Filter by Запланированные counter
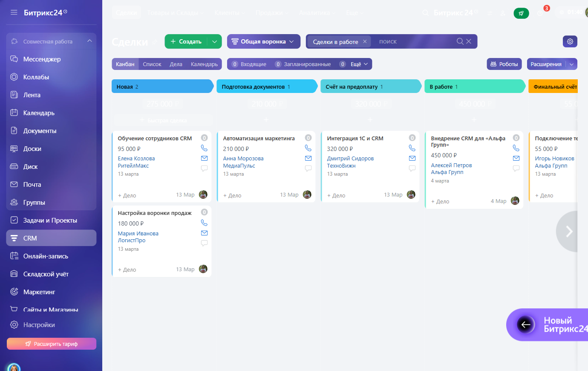Image resolution: width=588 pixels, height=371 pixels. [x=303, y=64]
